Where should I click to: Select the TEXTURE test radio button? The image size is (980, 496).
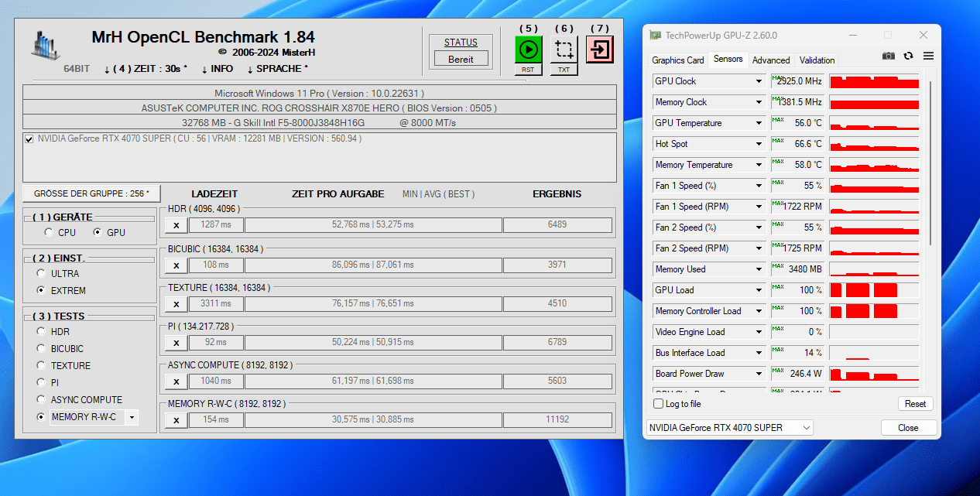tap(41, 365)
